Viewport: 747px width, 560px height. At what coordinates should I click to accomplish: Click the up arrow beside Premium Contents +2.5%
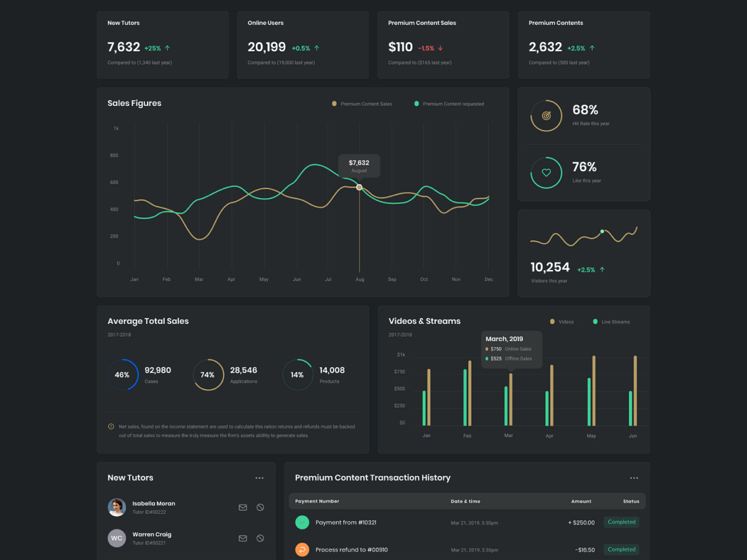592,48
